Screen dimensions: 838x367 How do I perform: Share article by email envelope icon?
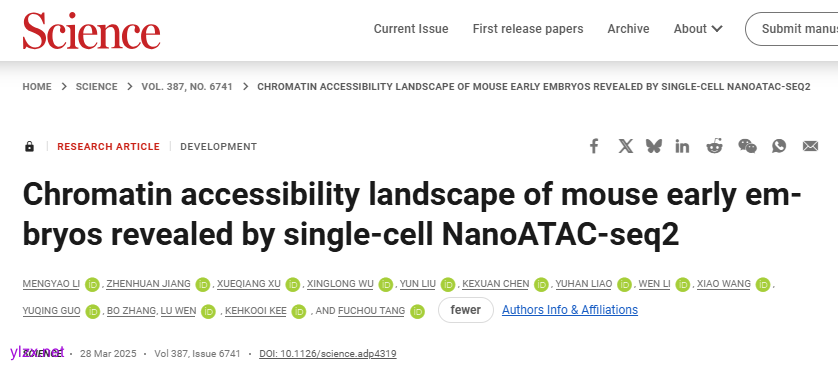[810, 146]
